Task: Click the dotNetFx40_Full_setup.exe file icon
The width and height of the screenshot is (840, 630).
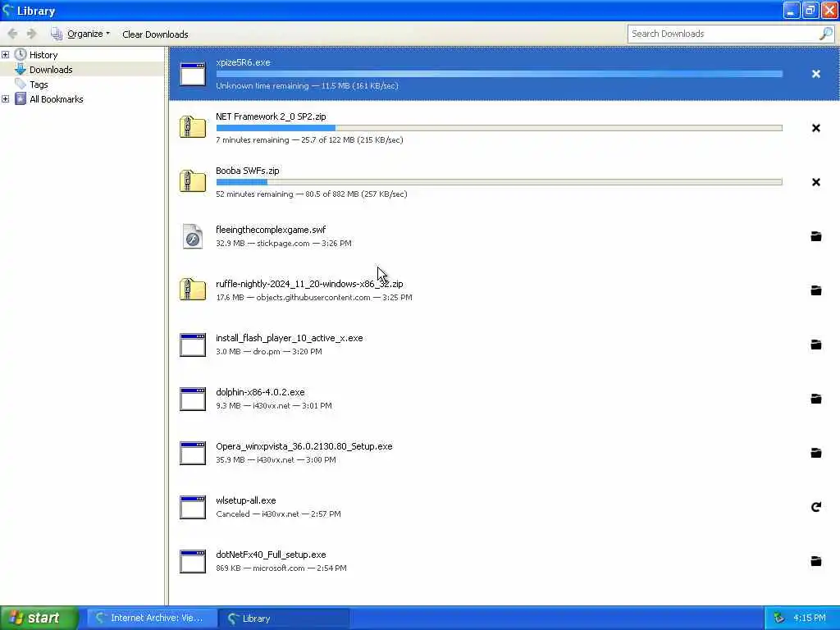Action: (193, 561)
